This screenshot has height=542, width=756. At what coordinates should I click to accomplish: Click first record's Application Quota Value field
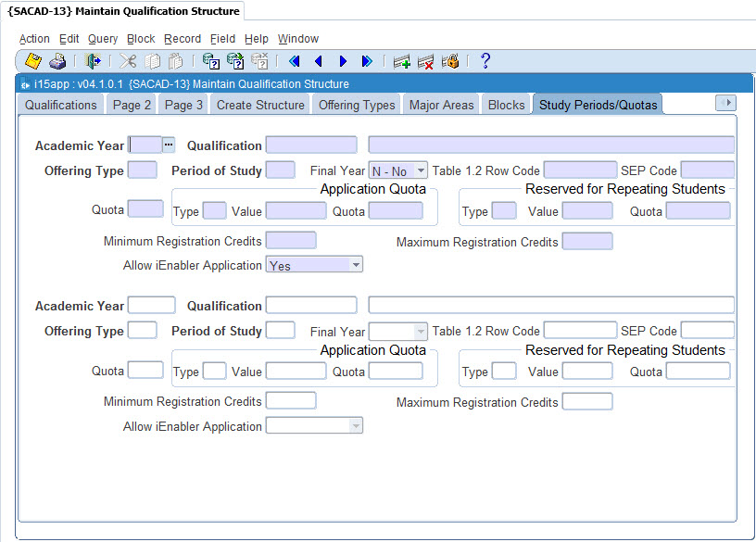296,210
